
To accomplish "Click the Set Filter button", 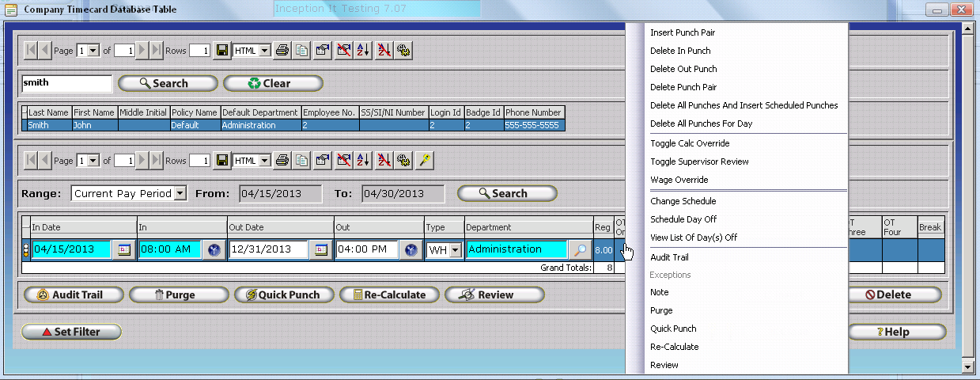I will (x=72, y=332).
